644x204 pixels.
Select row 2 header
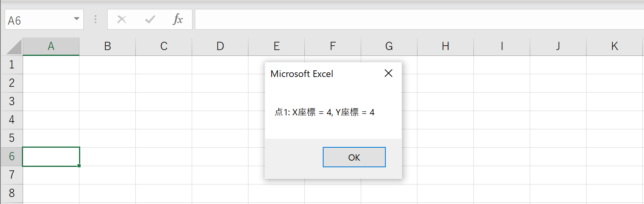coord(12,83)
